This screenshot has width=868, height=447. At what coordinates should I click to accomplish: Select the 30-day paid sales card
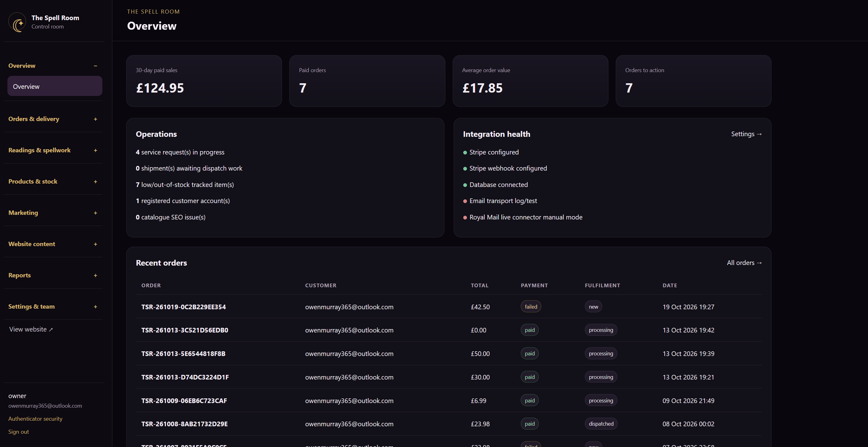click(x=204, y=81)
